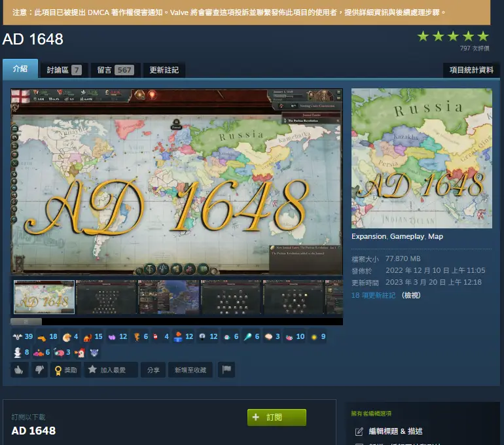
Task: Open the 更新註記 change notes tab
Action: 164,70
